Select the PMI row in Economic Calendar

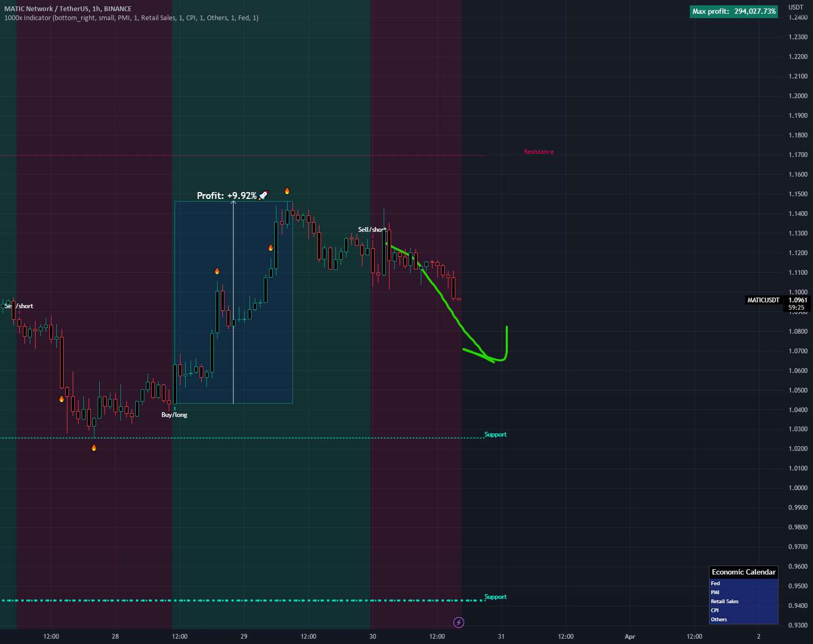[743, 592]
